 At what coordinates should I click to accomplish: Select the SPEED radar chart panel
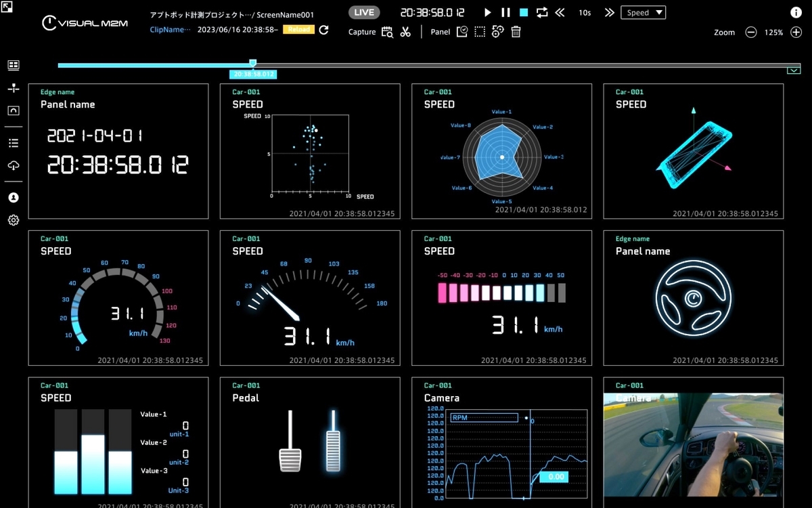pyautogui.click(x=501, y=151)
